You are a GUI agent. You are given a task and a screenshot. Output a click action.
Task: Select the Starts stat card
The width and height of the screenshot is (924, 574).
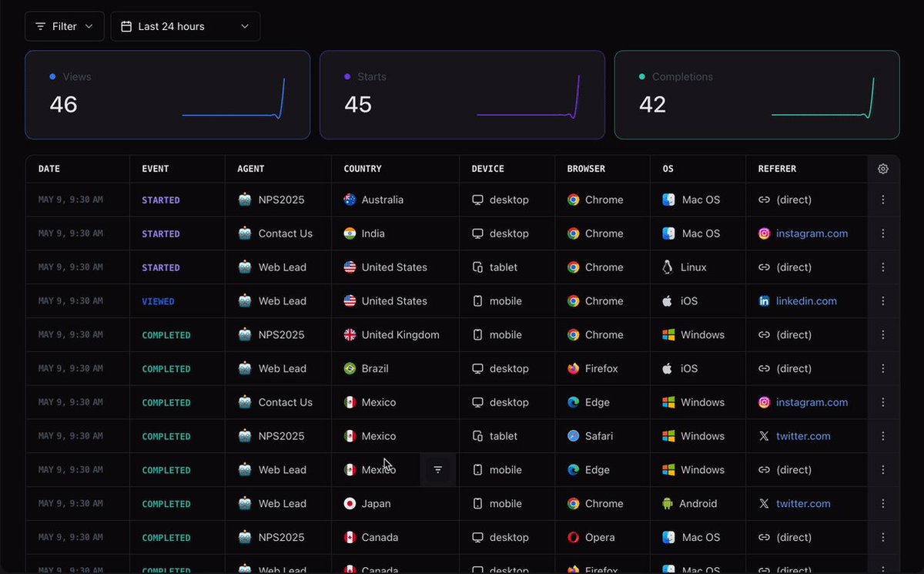pos(462,95)
